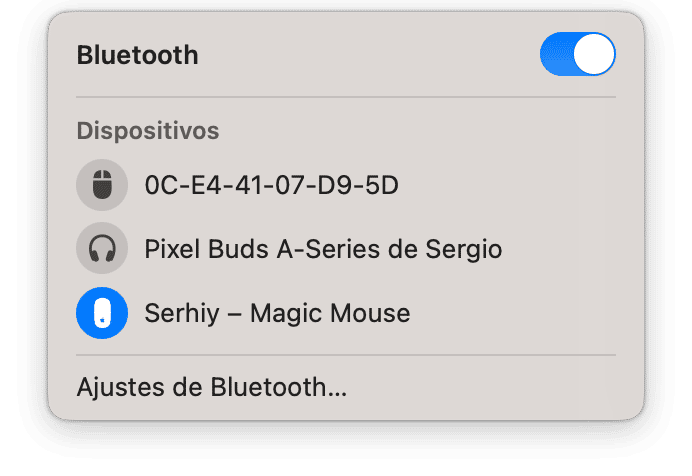Click the word "Sergio" in Pixel Buds entry
The image size is (692, 476).
click(465, 249)
